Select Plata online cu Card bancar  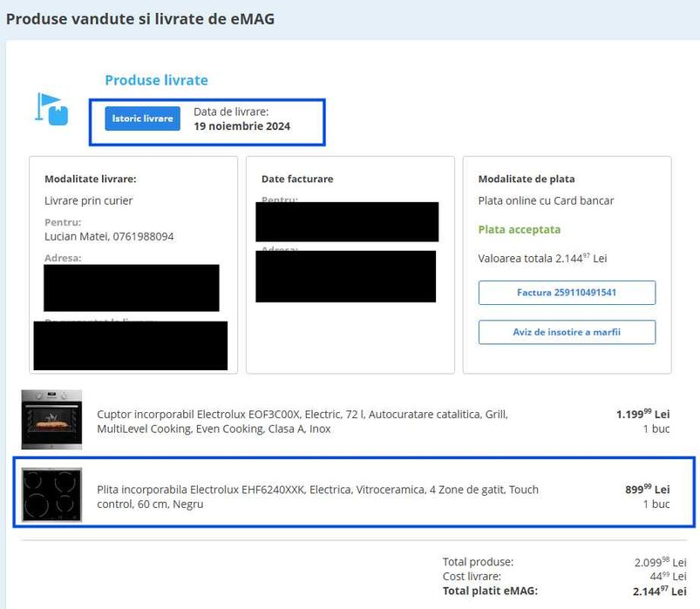tap(546, 200)
